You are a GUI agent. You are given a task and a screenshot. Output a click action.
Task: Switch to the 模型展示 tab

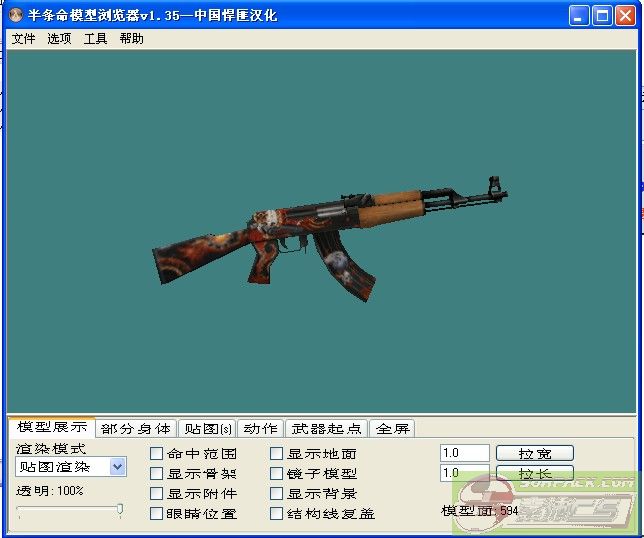coord(52,427)
